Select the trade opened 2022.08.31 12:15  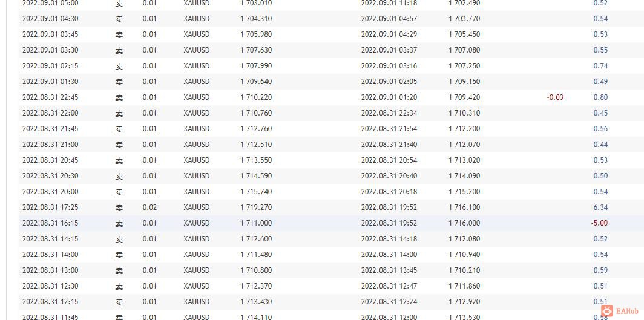pyautogui.click(x=332, y=302)
